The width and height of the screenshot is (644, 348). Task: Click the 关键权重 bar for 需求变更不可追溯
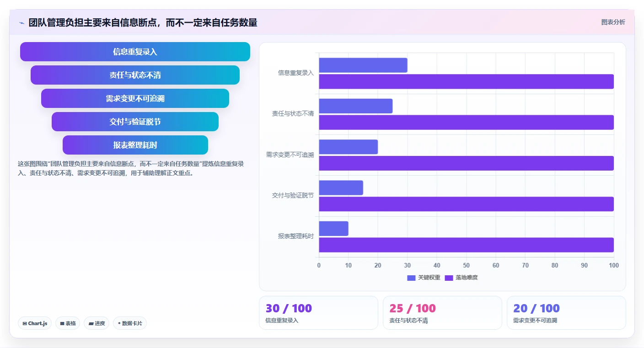point(349,147)
